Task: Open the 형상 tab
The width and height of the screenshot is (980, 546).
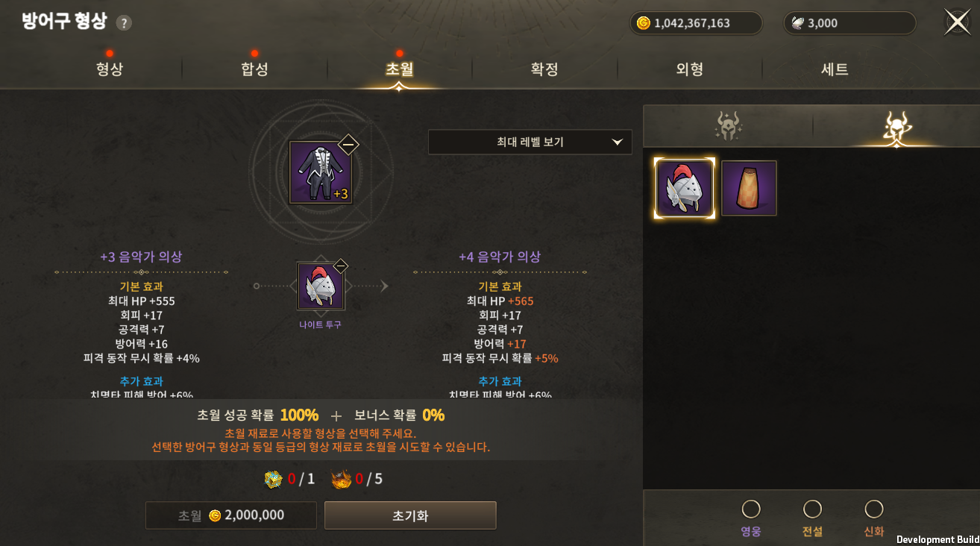Action: tap(110, 69)
